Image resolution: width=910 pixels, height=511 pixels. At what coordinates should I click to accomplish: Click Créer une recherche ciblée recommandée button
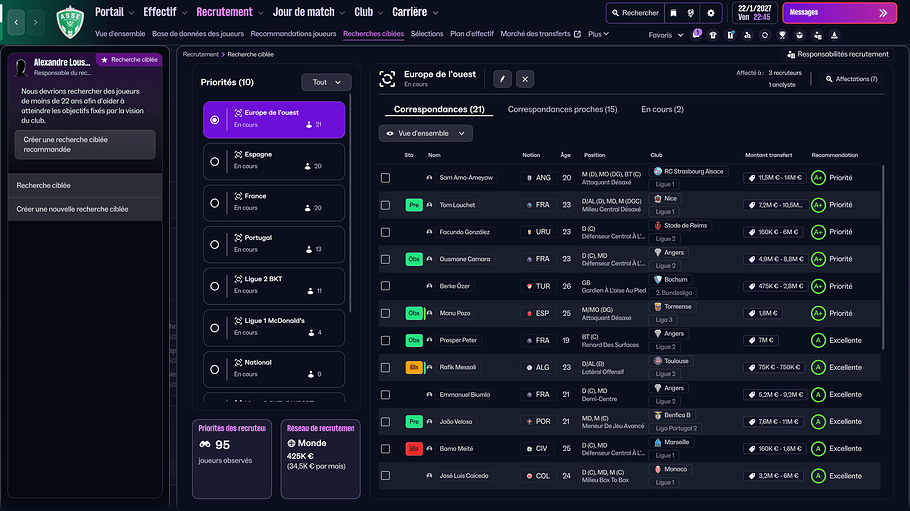coord(85,144)
